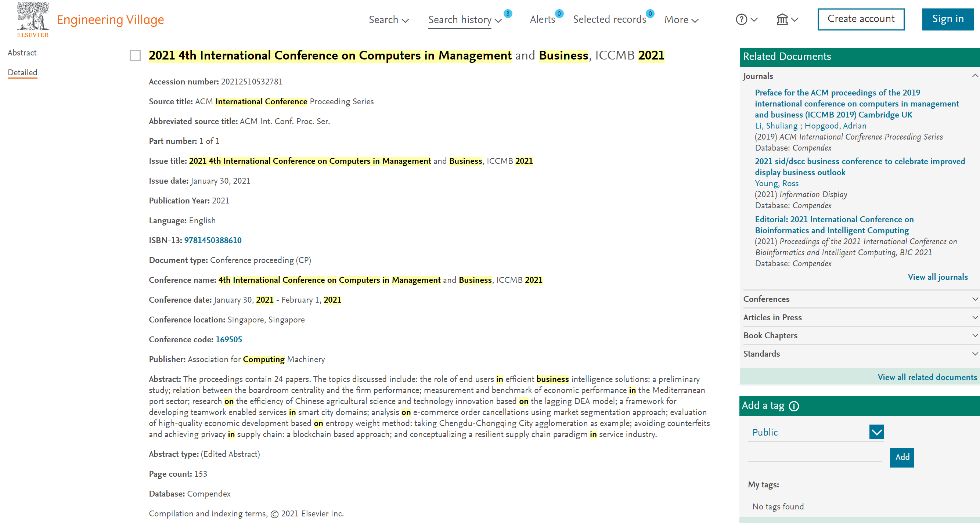This screenshot has height=523, width=980.
Task: Open ISBN-13 link 9781450388610
Action: tap(213, 241)
